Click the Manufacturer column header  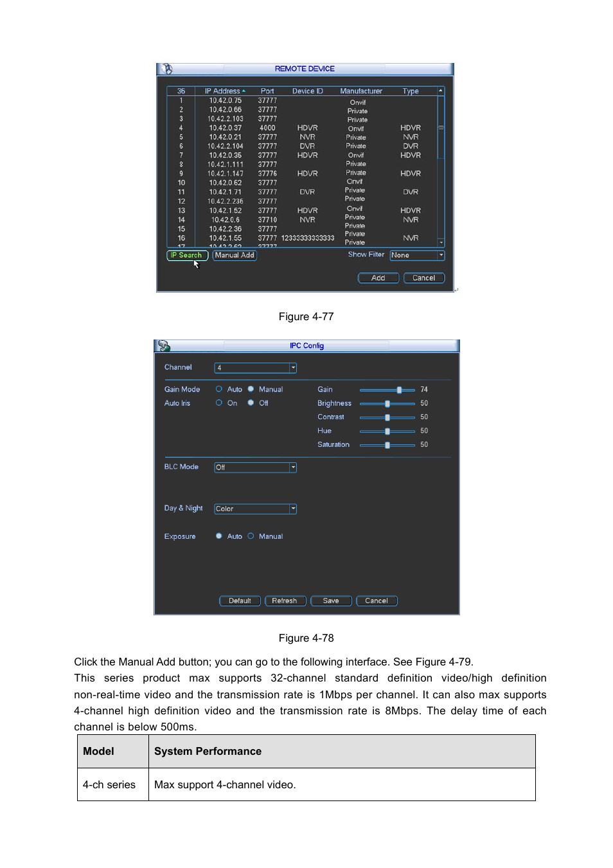361,91
